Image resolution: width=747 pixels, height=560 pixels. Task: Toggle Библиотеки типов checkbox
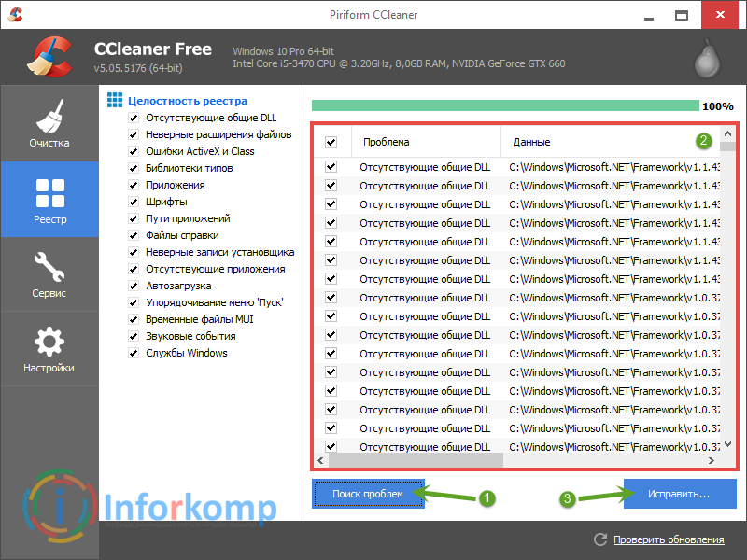(x=134, y=168)
